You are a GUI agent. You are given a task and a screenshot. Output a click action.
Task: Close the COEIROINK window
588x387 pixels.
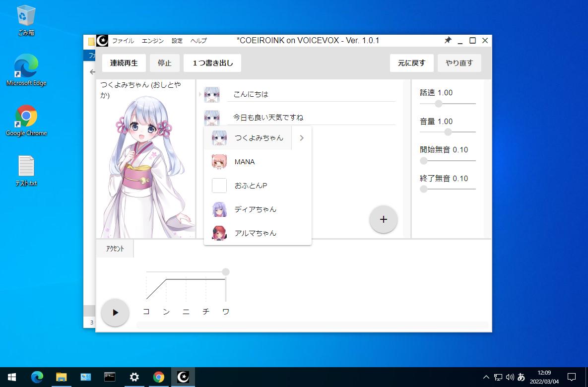point(485,41)
